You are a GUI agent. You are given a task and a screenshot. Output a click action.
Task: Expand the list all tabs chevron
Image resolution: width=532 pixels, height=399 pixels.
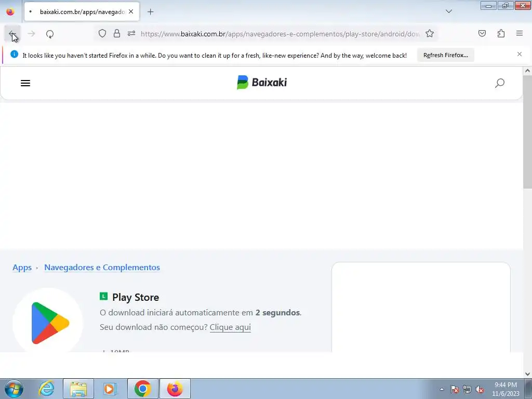point(448,11)
